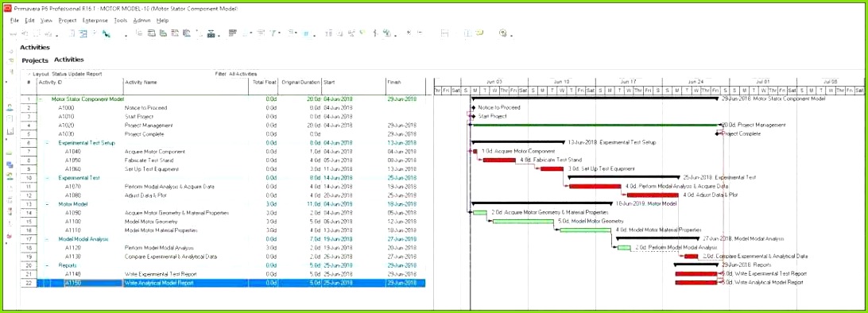Open the Tools menu

point(121,21)
